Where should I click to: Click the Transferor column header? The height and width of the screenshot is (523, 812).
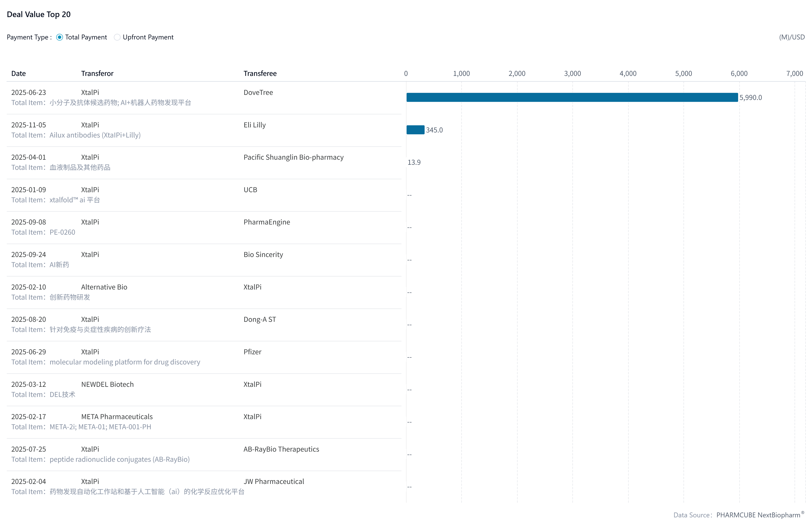click(97, 73)
